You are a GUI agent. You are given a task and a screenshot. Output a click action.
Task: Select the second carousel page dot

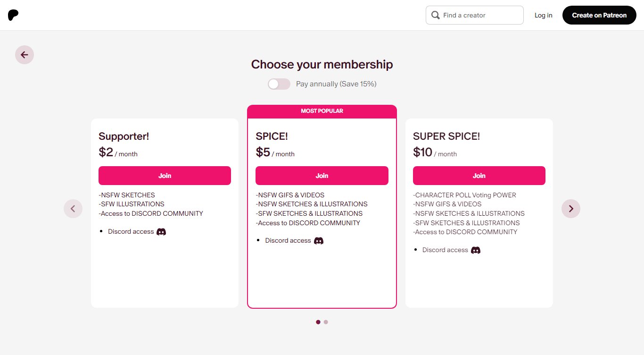326,322
